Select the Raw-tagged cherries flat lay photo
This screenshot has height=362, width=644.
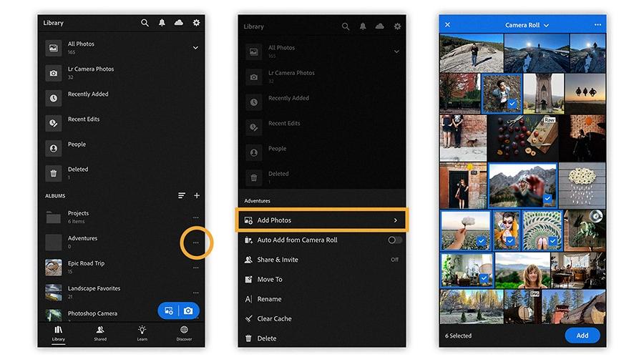click(522, 138)
